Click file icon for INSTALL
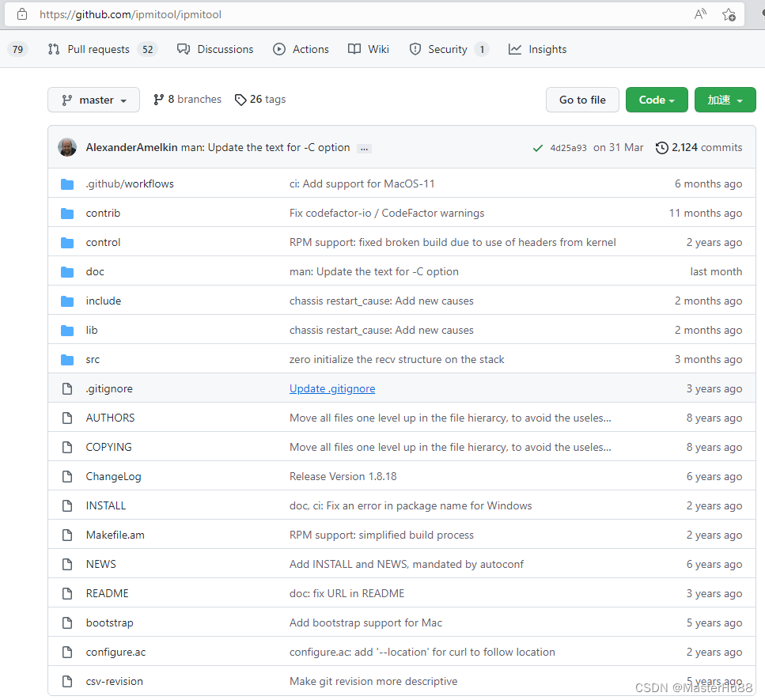Screen dimensions: 765x700 pos(67,506)
